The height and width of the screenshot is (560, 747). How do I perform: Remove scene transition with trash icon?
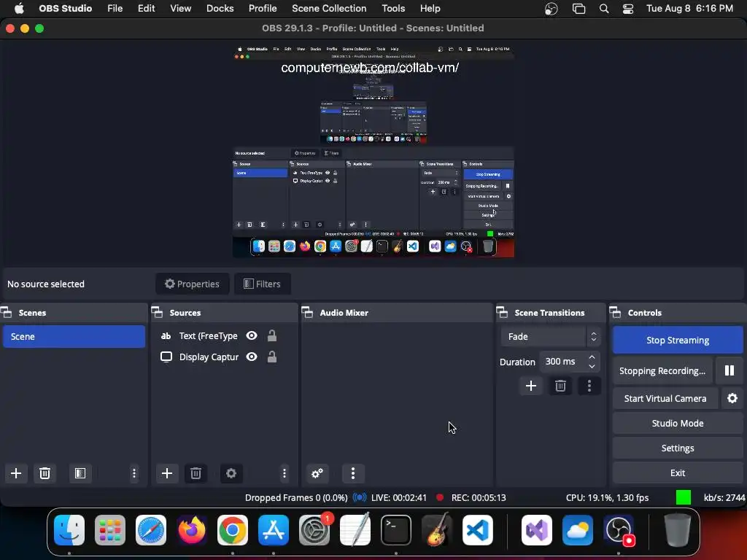click(x=560, y=386)
